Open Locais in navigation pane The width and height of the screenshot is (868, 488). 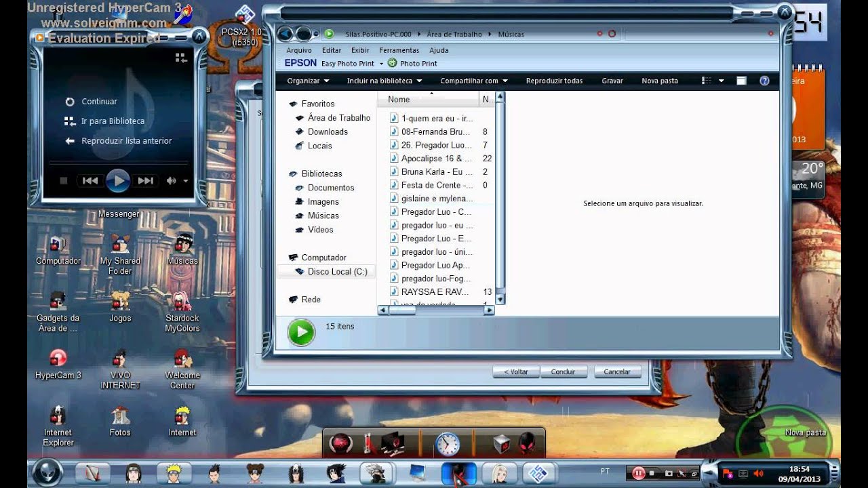point(320,146)
